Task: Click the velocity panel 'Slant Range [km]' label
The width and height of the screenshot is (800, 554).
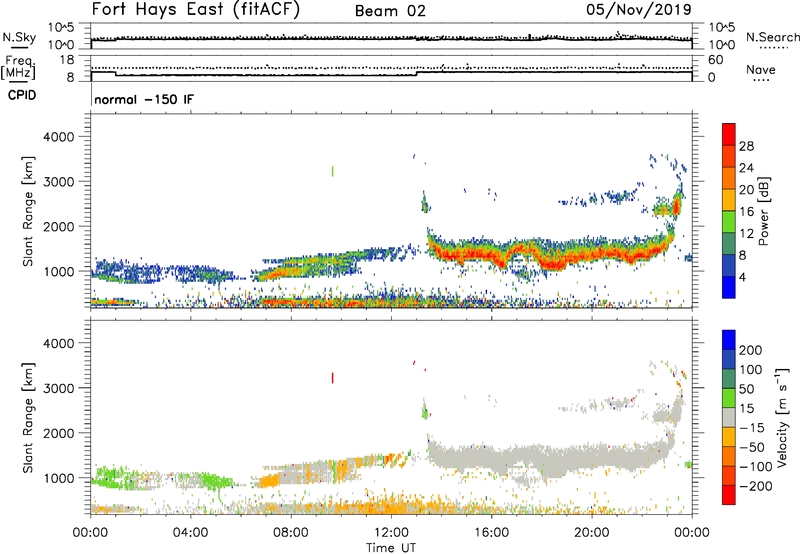Action: click(28, 418)
